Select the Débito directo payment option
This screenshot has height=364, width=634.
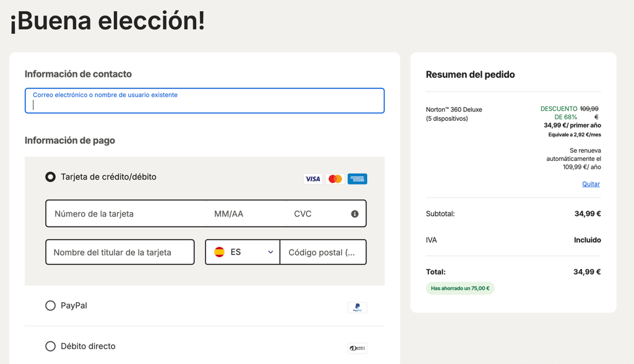[51, 346]
